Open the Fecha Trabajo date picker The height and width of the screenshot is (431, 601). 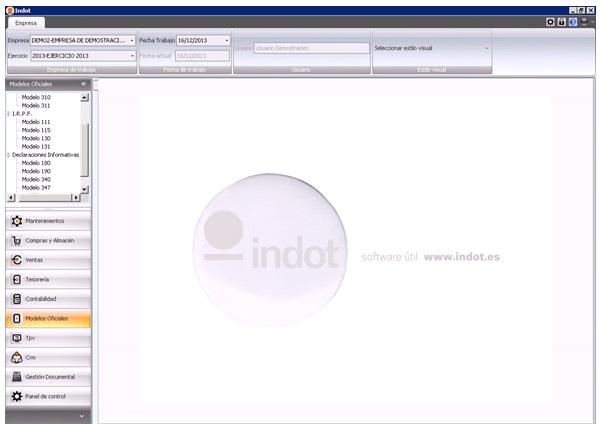coord(227,41)
